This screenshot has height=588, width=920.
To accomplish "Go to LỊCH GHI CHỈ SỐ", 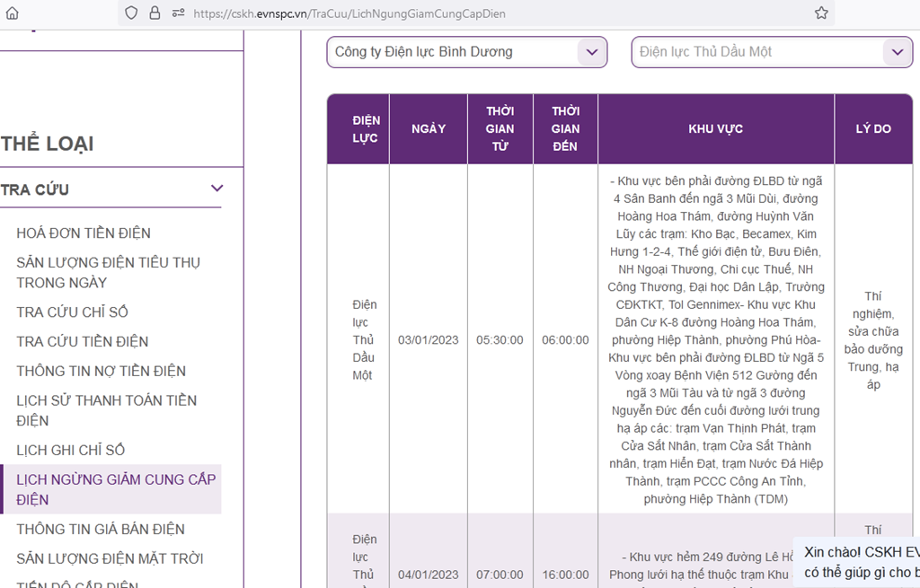I will point(70,451).
